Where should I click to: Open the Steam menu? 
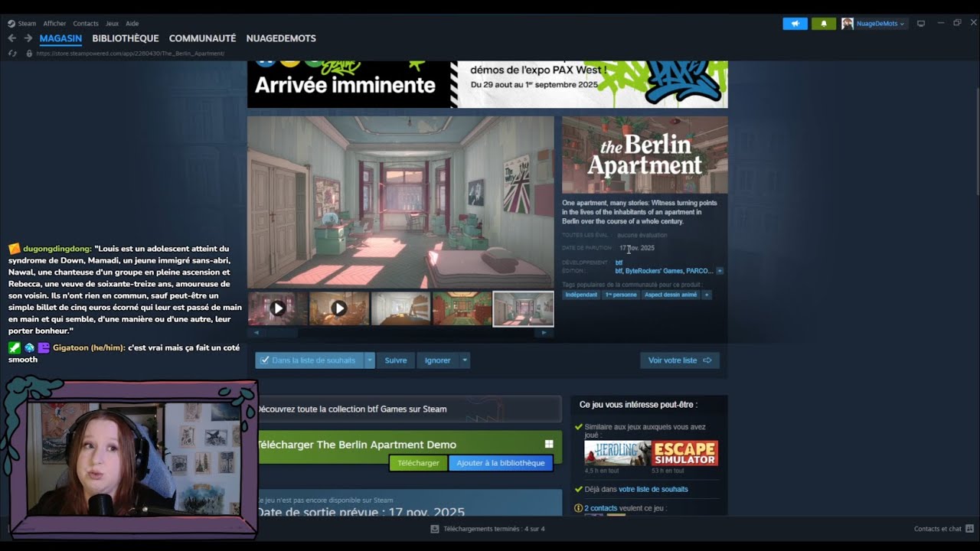27,24
